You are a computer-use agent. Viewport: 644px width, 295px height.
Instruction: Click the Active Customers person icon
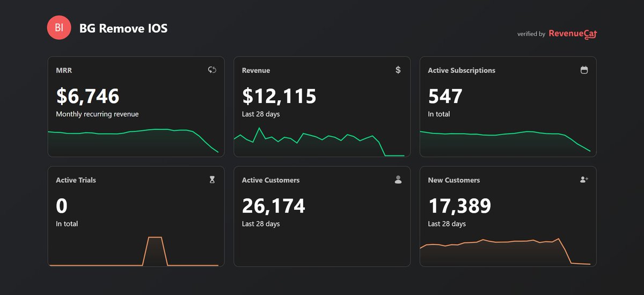point(398,180)
